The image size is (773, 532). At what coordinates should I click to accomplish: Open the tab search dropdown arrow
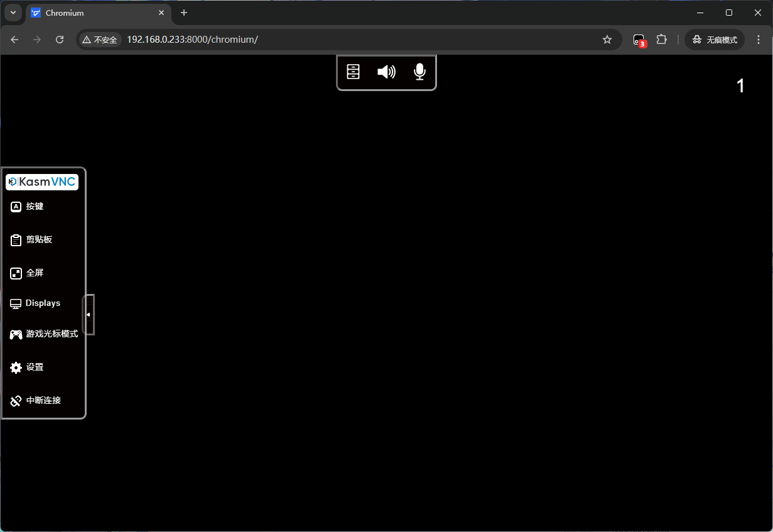pyautogui.click(x=13, y=13)
